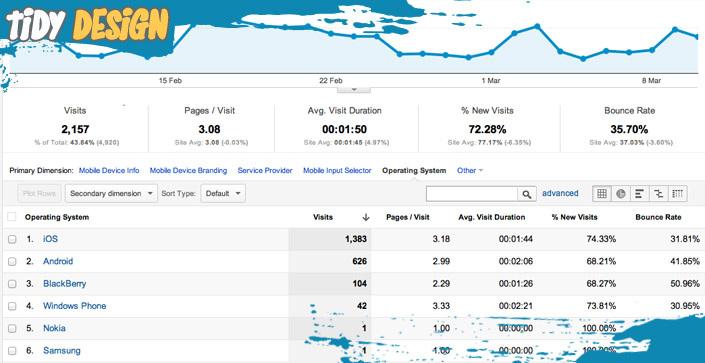
Task: Click the BlackBerry visits value 104
Action: (x=360, y=284)
